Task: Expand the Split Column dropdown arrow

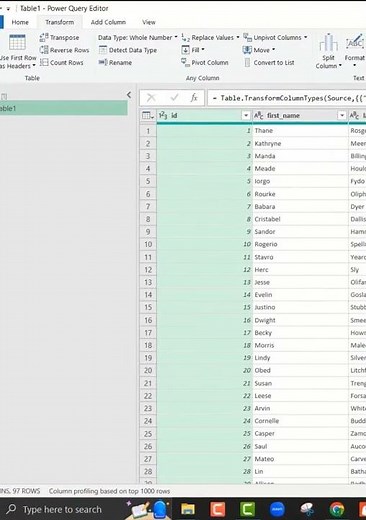Action: 340,66
